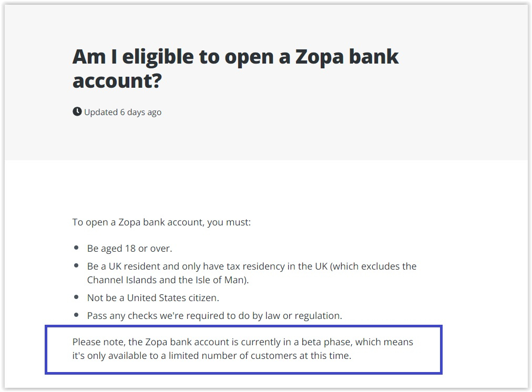Click 'Channel Islands and the Isle of Man' text
532x392 pixels.
pyautogui.click(x=168, y=280)
